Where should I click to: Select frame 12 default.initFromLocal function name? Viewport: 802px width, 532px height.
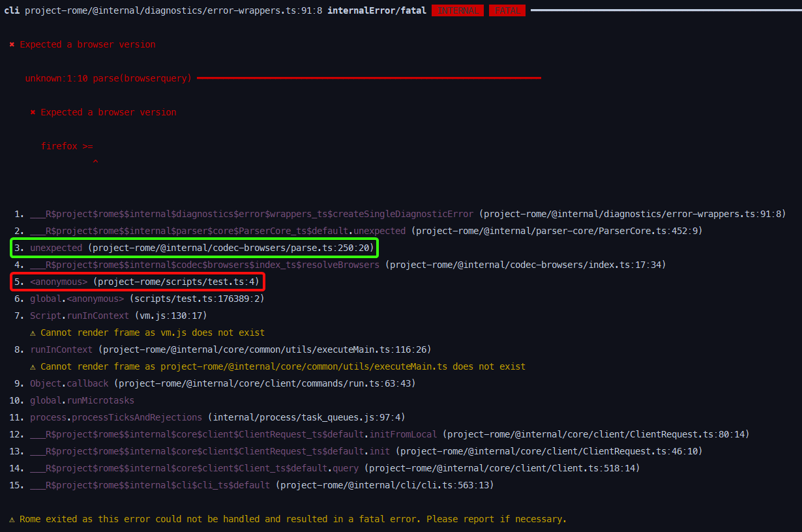[x=233, y=434]
